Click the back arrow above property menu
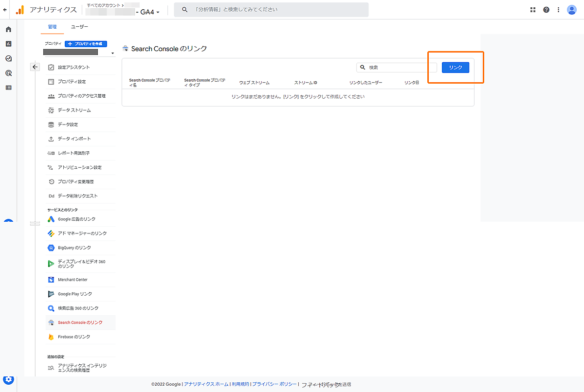The height and width of the screenshot is (392, 584). point(35,67)
